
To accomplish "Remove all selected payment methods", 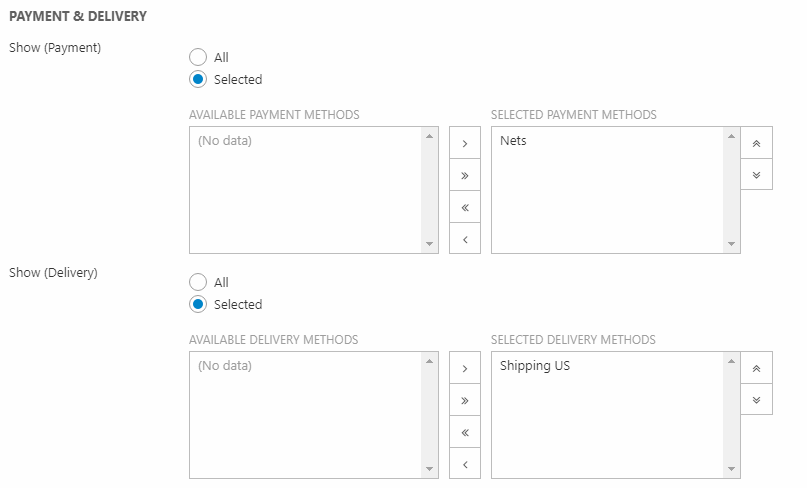I will coord(465,208).
